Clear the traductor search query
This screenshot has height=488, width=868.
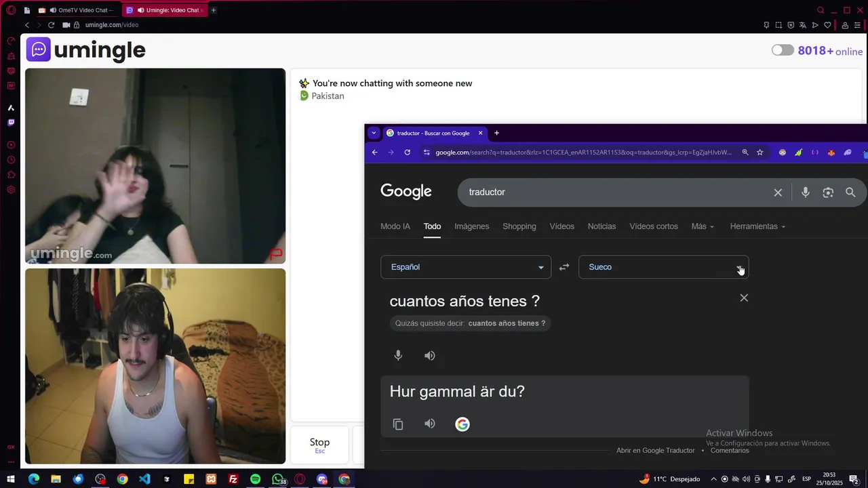pos(778,192)
